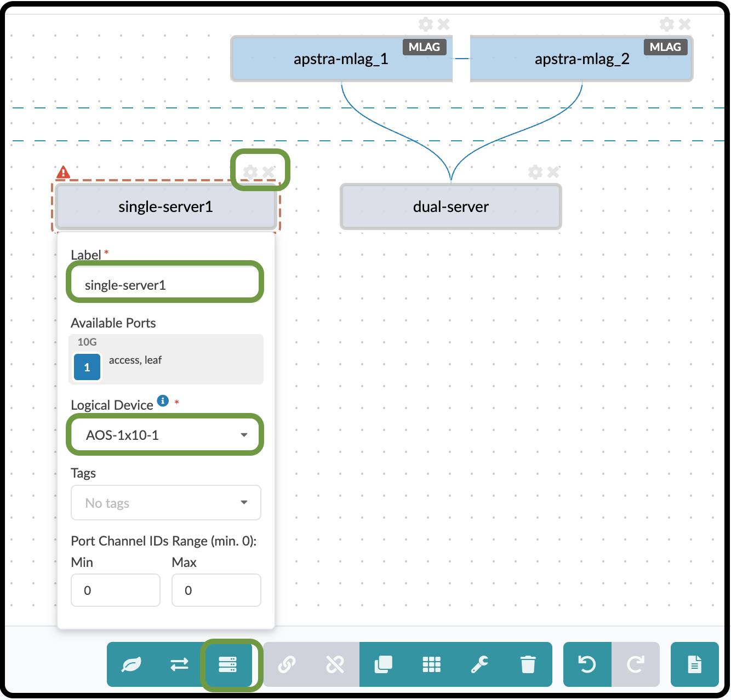Click the 'access, leaf' port roles text
The width and height of the screenshot is (731, 700).
point(135,360)
